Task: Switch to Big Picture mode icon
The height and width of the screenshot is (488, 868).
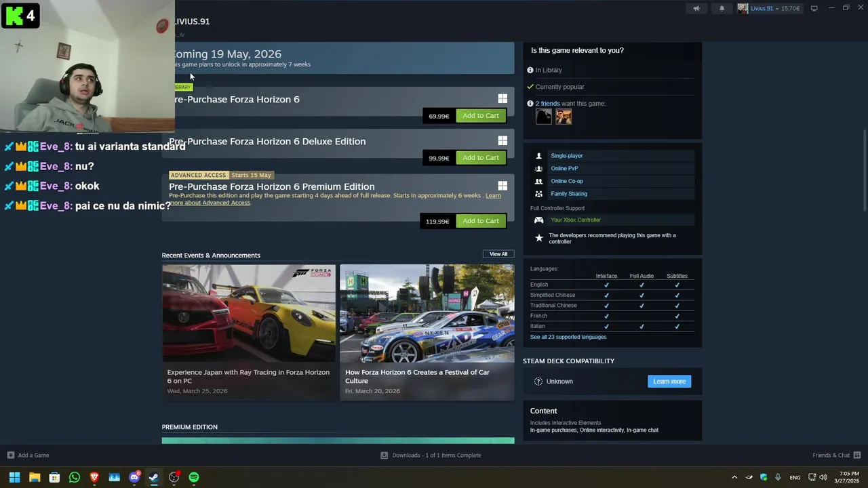Action: point(814,8)
